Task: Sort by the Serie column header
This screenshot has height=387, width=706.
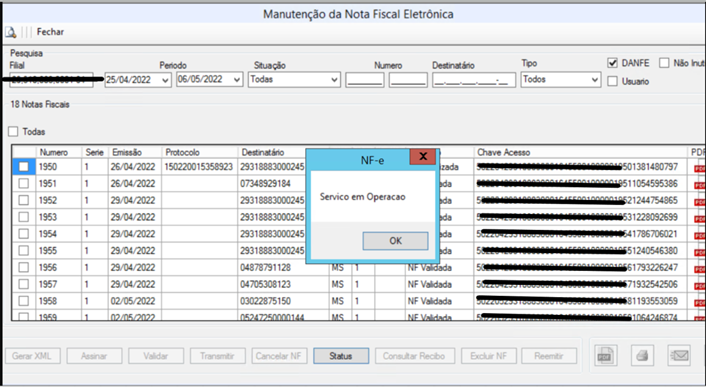Action: [95, 152]
